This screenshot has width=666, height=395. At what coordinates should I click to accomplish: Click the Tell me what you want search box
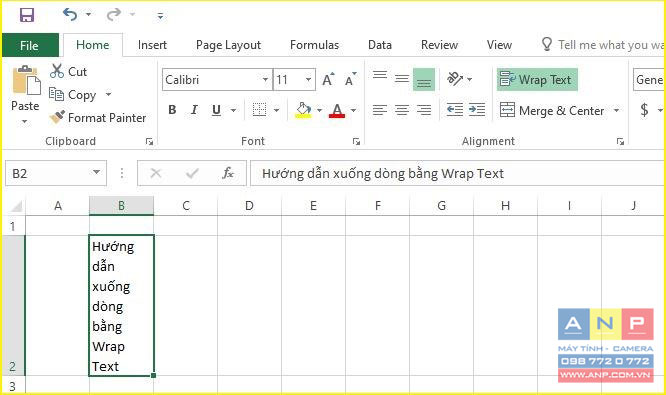603,45
